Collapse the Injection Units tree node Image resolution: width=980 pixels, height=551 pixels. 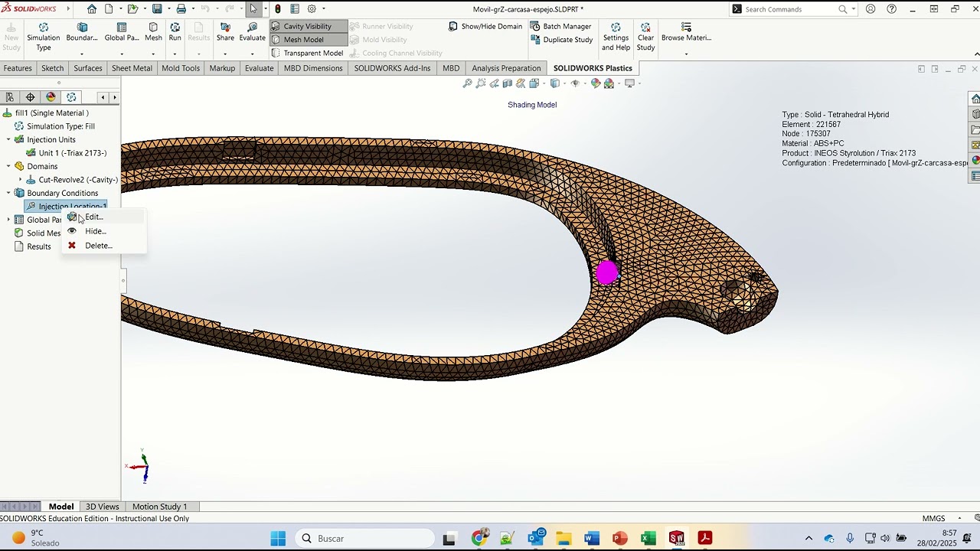(x=8, y=139)
